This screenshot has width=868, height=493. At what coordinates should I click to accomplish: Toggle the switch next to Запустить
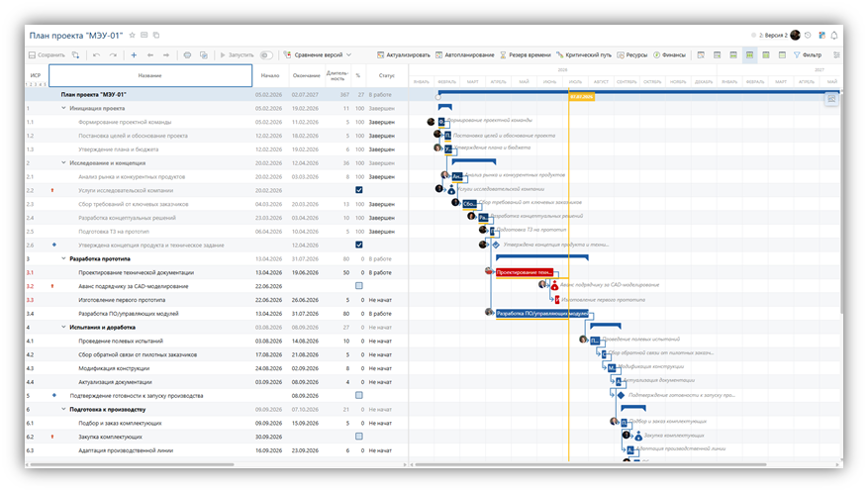(x=266, y=54)
